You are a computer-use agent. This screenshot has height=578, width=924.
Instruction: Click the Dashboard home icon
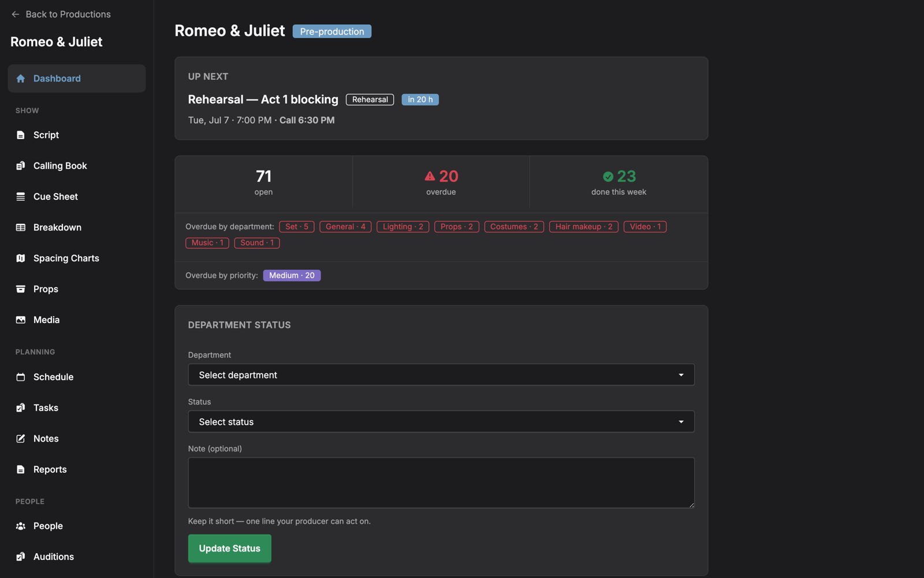pos(21,79)
